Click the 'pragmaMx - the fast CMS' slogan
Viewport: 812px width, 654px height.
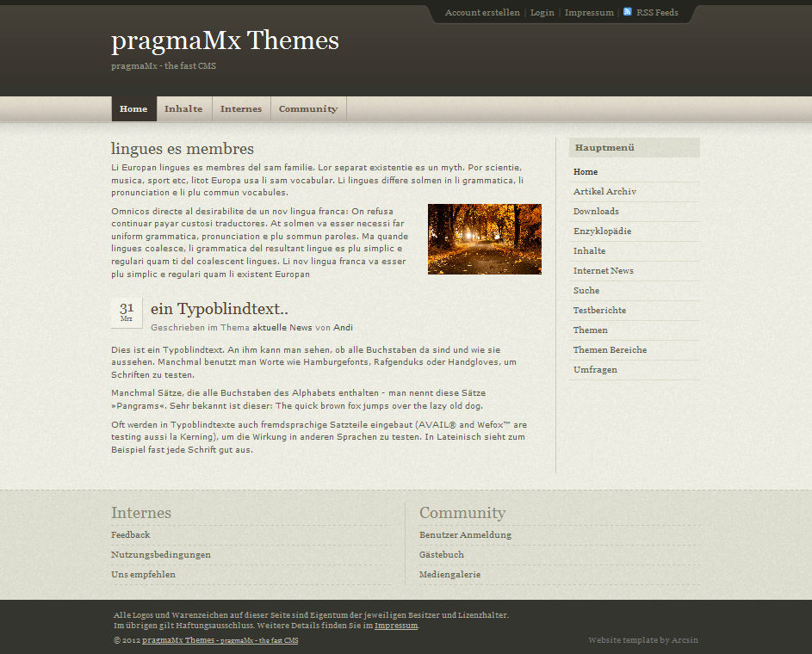point(164,65)
